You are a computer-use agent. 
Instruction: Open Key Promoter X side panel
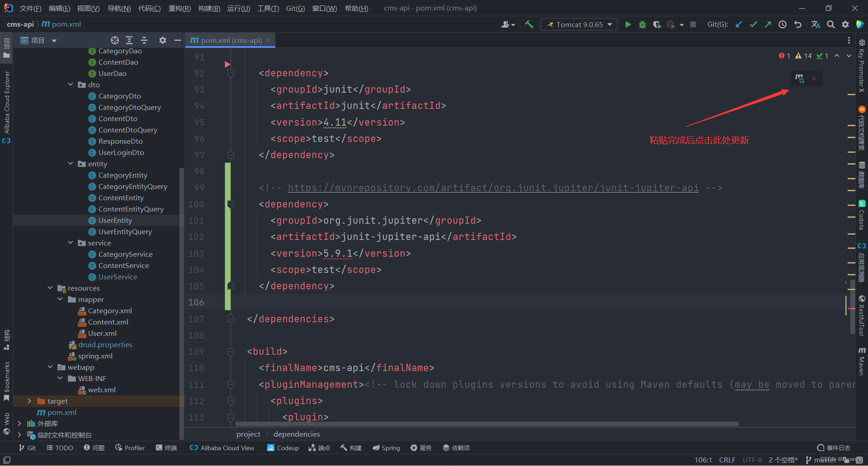862,66
